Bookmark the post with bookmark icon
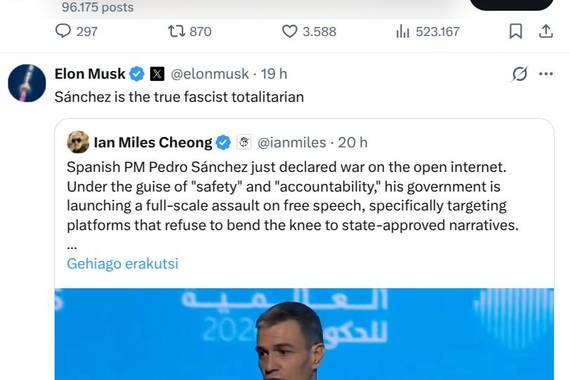 pos(515,31)
